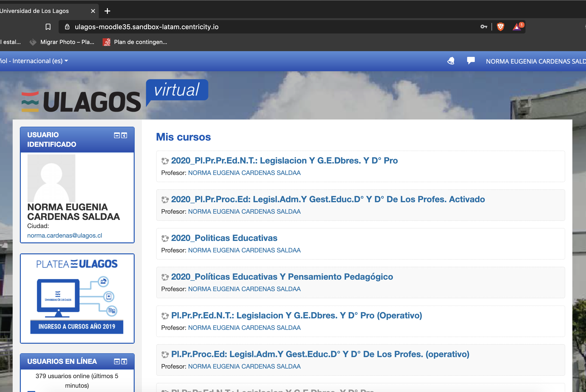Screen dimensions: 586x392
Task: Click the user profile picture
Action: click(51, 178)
